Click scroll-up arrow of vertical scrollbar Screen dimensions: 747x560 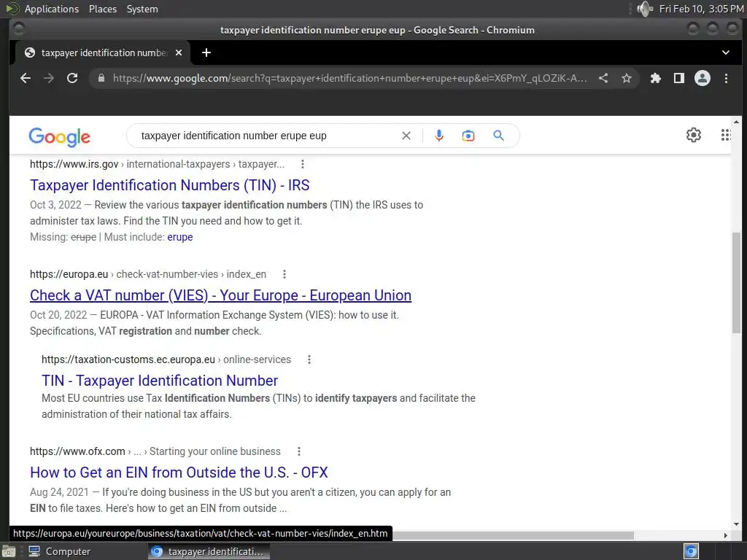coord(737,122)
